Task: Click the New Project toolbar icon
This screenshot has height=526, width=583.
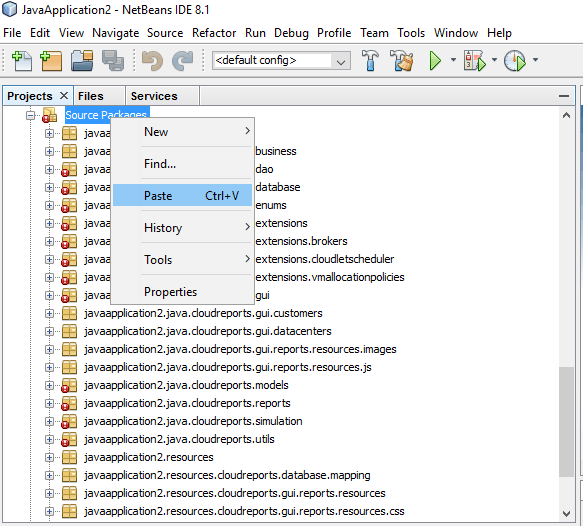Action: [51, 61]
